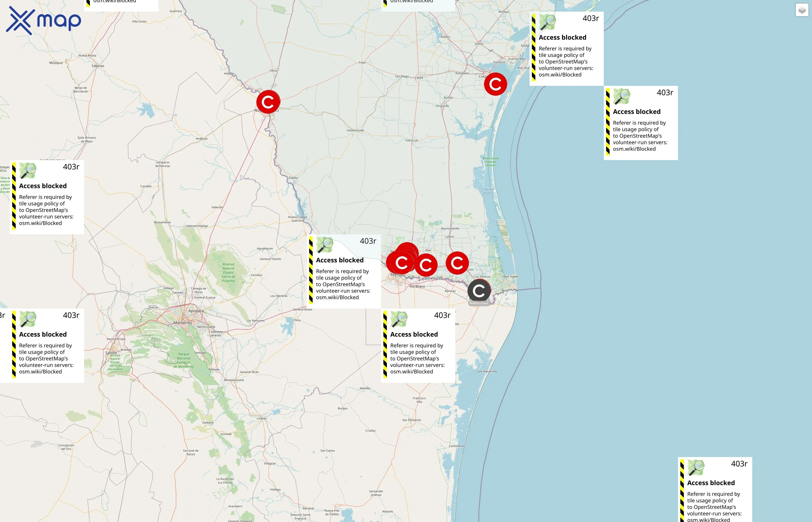
Task: Click the Laguna Madre label on the coast
Action: tap(488, 191)
